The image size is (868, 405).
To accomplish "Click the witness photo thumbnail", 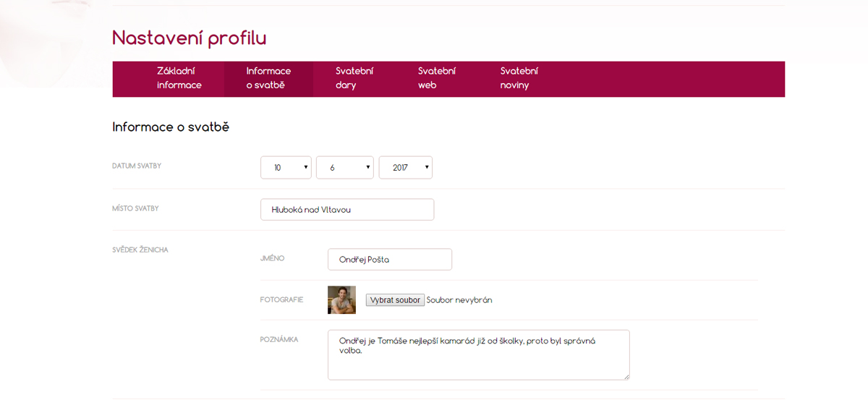I will click(341, 300).
